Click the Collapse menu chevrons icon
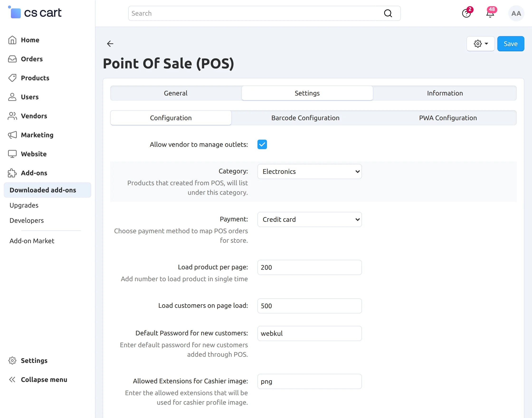The image size is (532, 418). [x=12, y=380]
